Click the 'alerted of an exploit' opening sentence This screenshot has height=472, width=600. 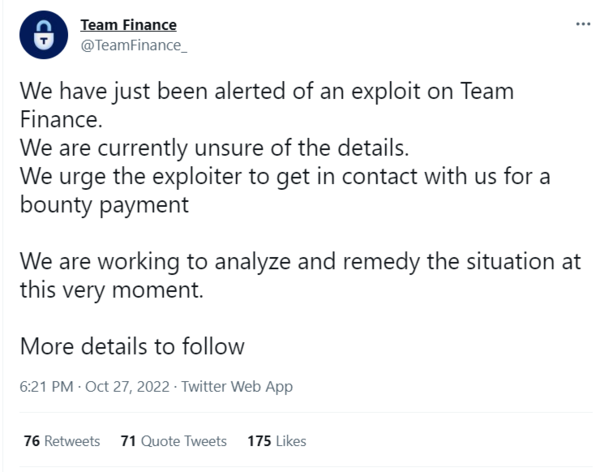tap(267, 105)
